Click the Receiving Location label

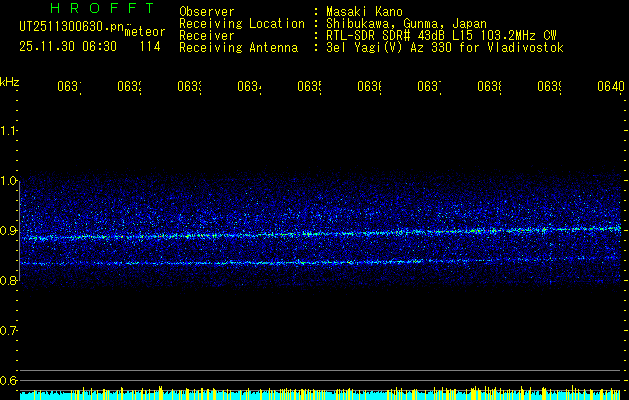(242, 24)
